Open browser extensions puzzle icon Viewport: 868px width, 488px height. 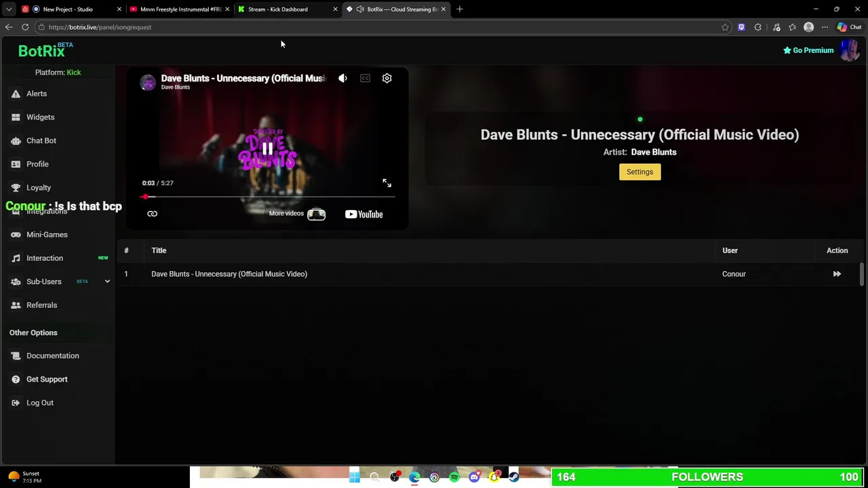coord(757,27)
